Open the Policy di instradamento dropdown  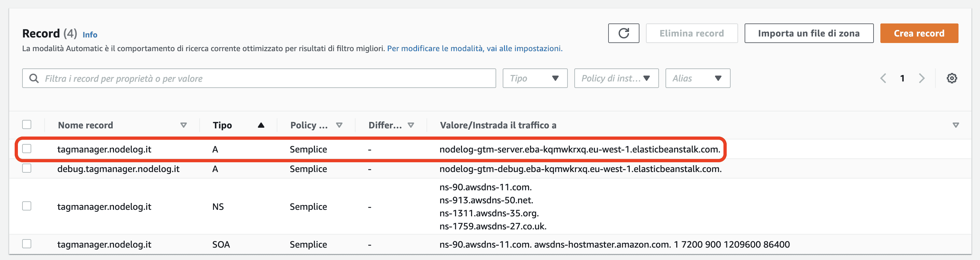click(616, 78)
